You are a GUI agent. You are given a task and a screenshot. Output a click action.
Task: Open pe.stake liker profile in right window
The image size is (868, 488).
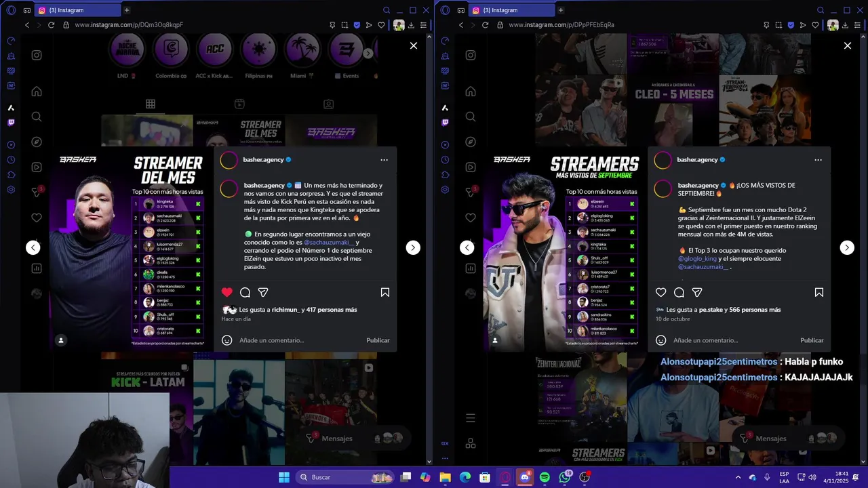[712, 310]
